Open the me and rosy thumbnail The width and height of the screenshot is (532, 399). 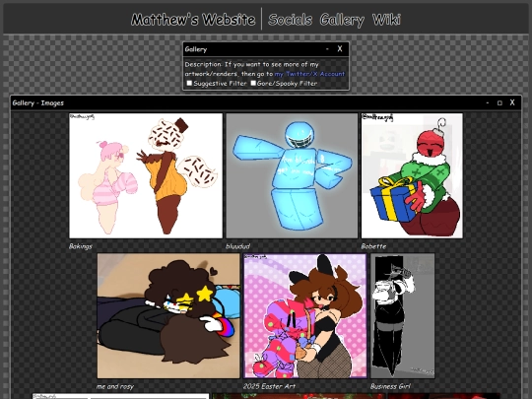click(168, 316)
